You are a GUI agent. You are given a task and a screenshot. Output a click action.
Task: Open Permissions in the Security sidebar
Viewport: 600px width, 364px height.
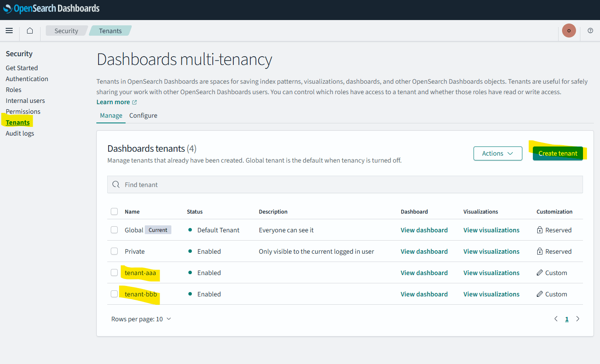coord(23,112)
